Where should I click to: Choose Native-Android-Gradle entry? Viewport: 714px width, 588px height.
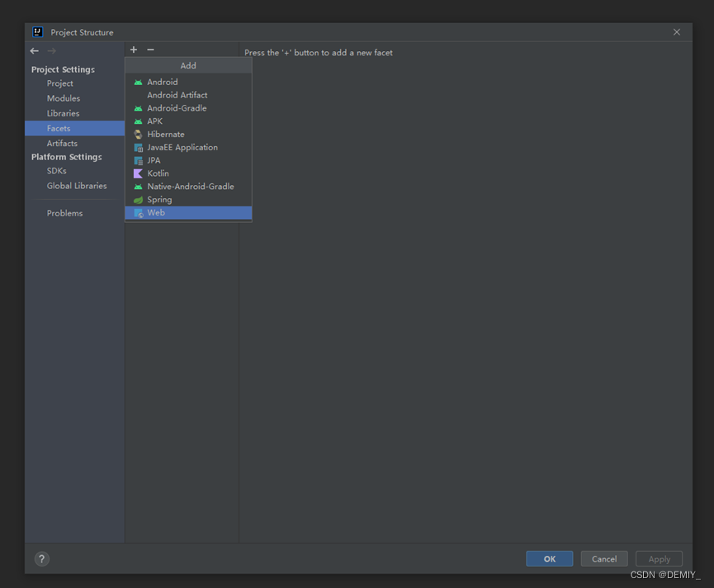pyautogui.click(x=188, y=187)
